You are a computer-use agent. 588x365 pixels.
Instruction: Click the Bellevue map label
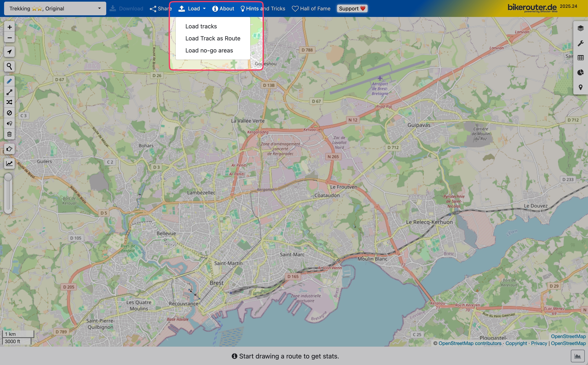pyautogui.click(x=166, y=234)
